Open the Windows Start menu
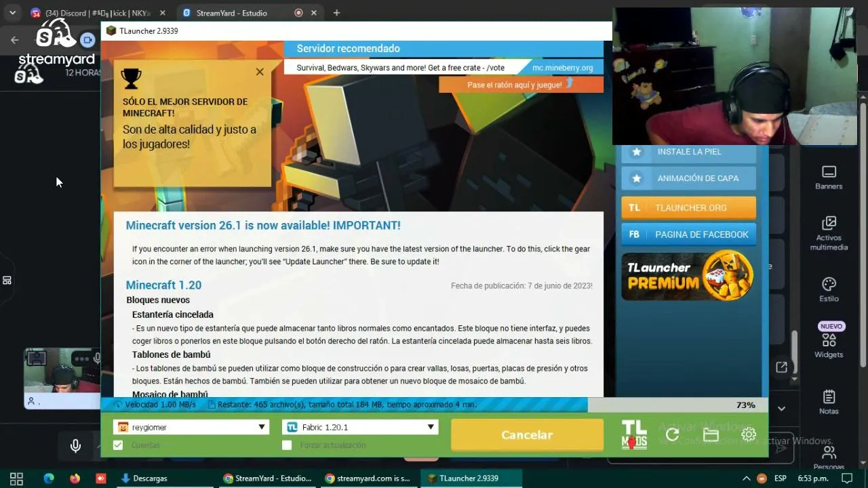This screenshot has width=868, height=488. coord(16,479)
